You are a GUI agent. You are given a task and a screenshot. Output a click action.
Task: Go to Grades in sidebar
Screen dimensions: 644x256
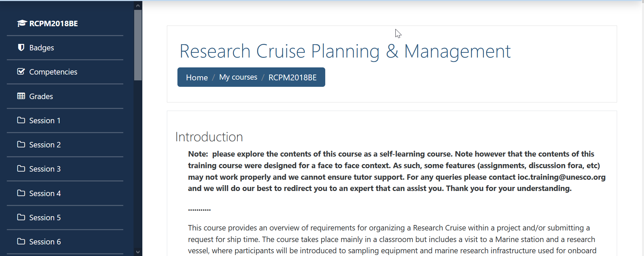(x=41, y=96)
